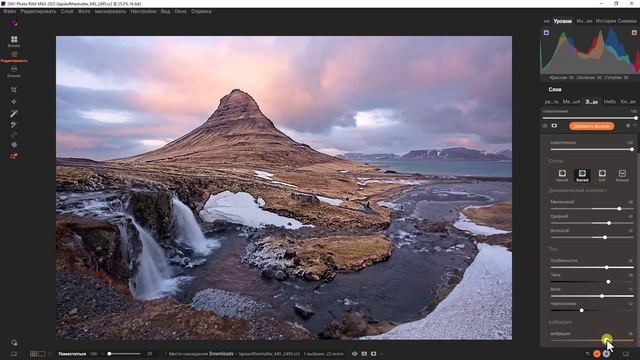Click the 100 zoom preset in status bar
The image size is (640, 360).
click(x=93, y=354)
